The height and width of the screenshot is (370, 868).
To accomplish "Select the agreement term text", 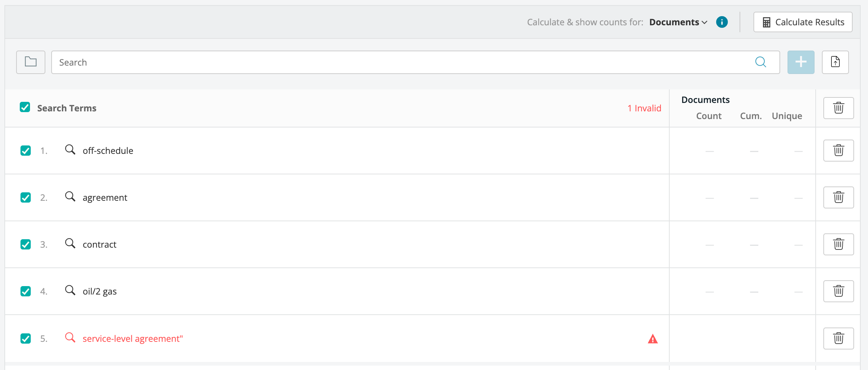I will 105,198.
